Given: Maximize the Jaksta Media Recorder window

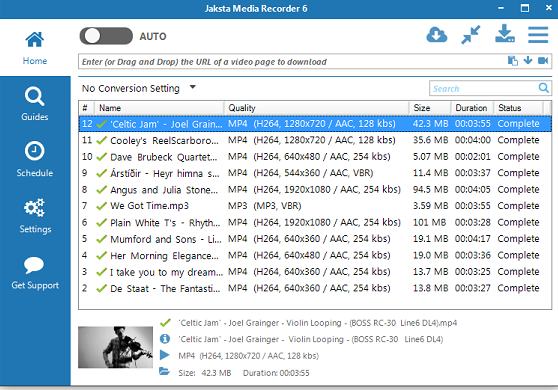Looking at the screenshot, I should click(525, 8).
